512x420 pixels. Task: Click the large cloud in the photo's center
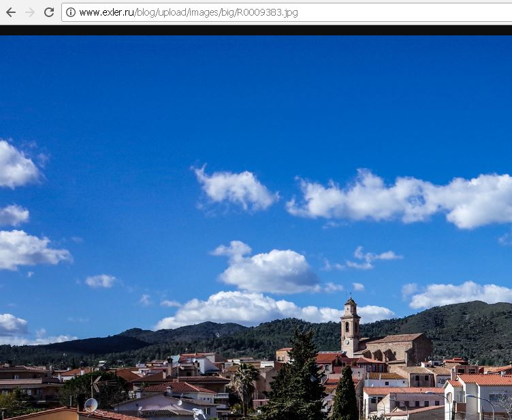(270, 270)
